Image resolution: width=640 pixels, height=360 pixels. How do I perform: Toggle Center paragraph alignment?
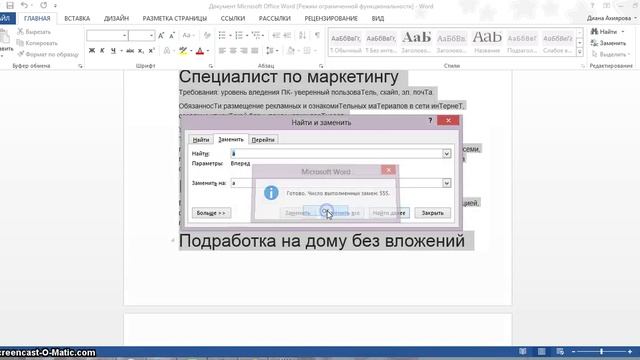[x=233, y=51]
